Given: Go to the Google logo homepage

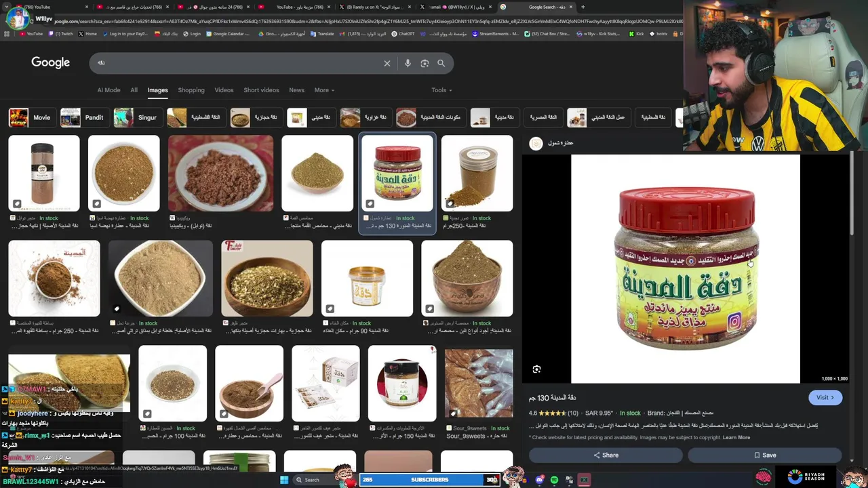Looking at the screenshot, I should (50, 62).
